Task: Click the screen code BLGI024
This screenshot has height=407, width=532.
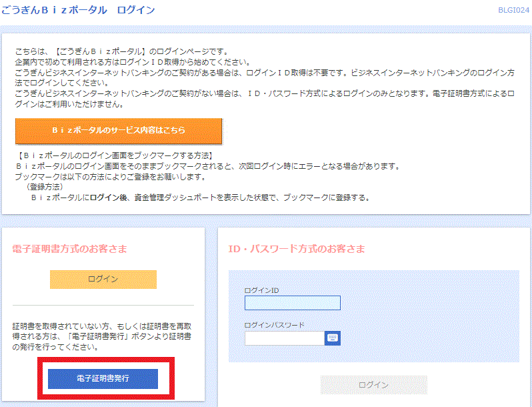Action: [513, 10]
